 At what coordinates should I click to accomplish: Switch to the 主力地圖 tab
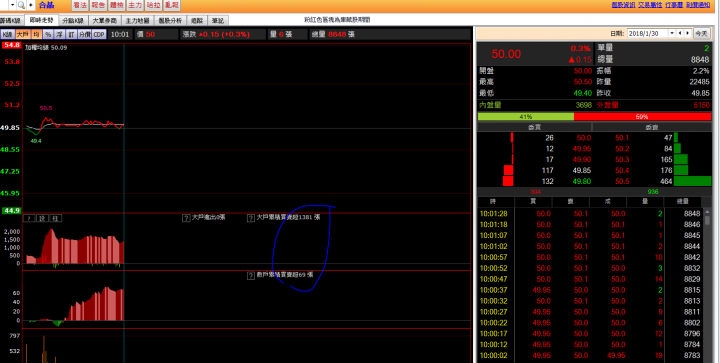point(137,21)
